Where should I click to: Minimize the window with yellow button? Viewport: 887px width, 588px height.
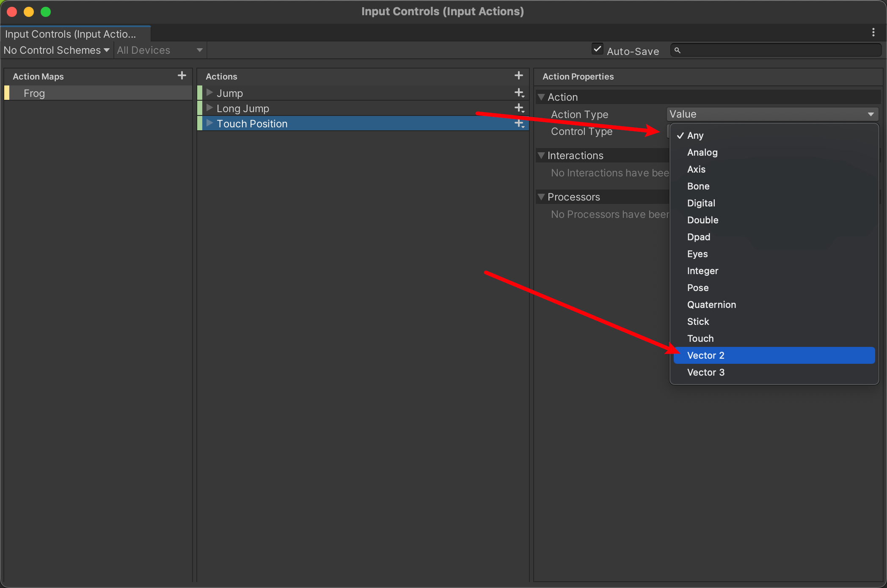tap(29, 11)
